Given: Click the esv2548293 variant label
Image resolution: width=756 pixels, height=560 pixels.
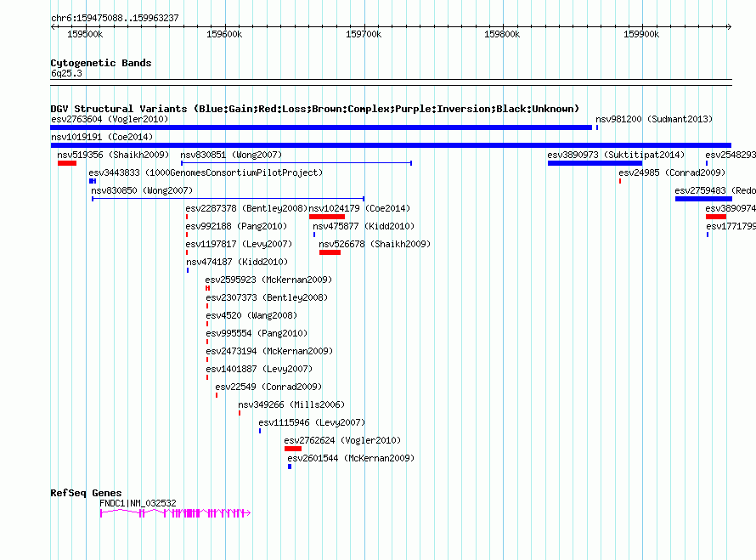Looking at the screenshot, I should click(731, 155).
